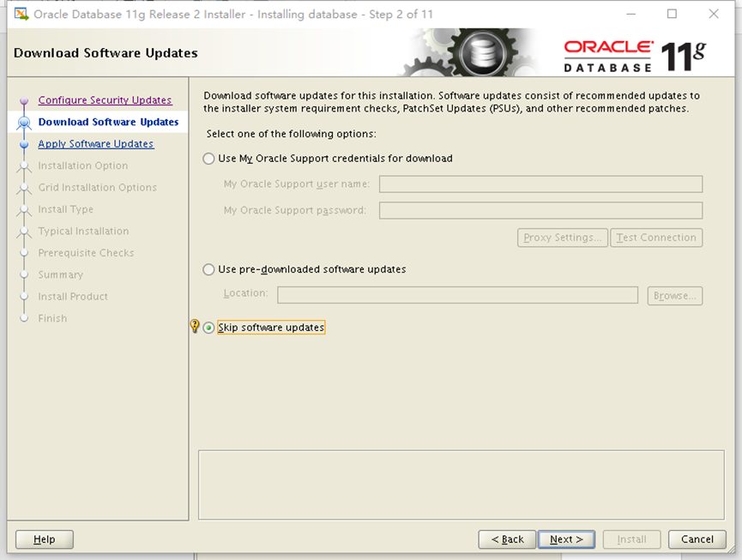Click My Oracle Support user name field
Viewport: 742px width, 560px height.
coord(541,184)
